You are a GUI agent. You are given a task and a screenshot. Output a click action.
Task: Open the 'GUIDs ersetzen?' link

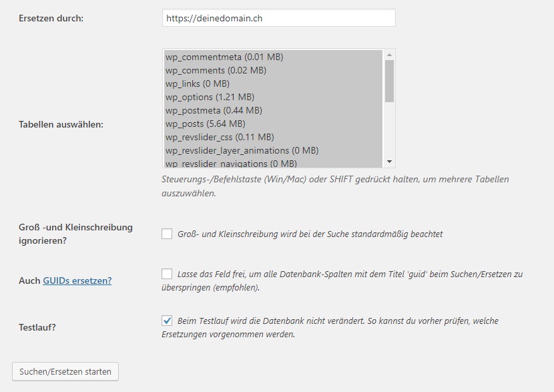point(77,280)
